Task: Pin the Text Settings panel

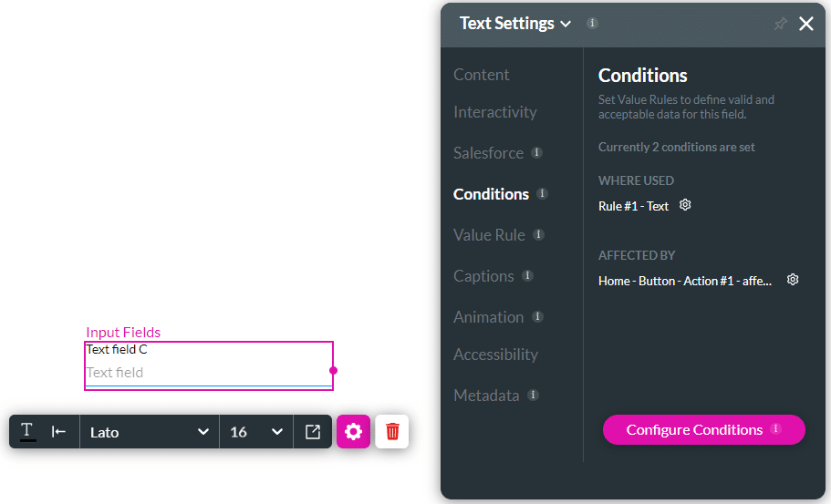Action: [780, 24]
